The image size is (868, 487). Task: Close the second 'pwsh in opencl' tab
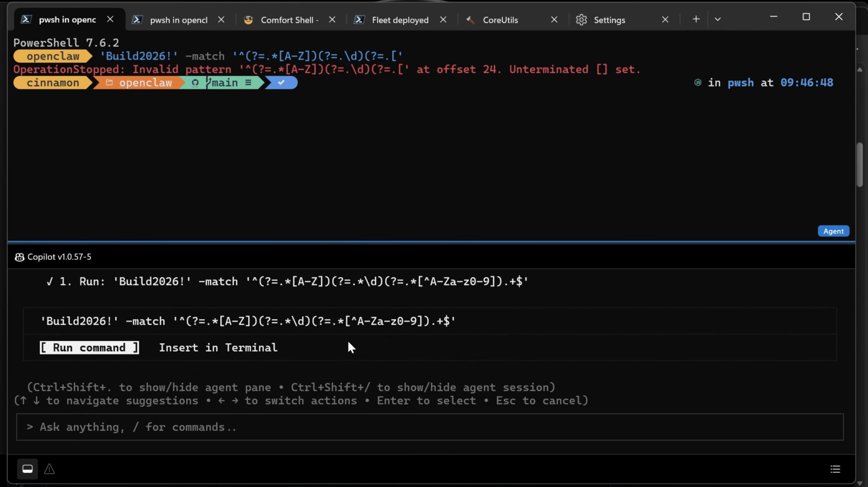tap(221, 20)
